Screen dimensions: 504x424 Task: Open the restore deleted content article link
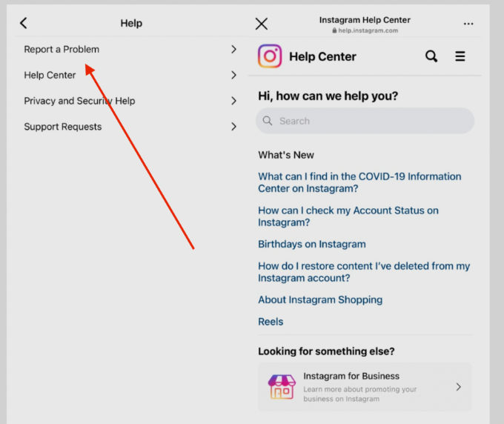364,272
